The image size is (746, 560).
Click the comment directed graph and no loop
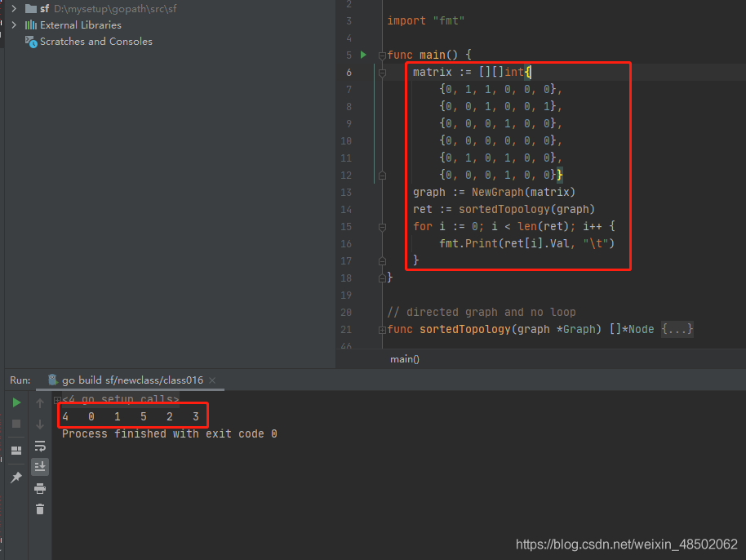[x=482, y=312]
